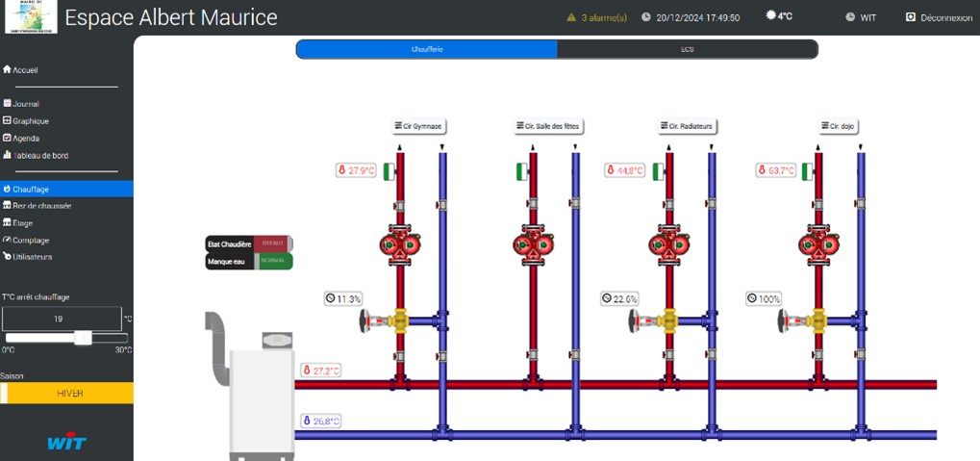Image resolution: width=980 pixels, height=461 pixels.
Task: Open the Journal section
Action: pos(21,104)
